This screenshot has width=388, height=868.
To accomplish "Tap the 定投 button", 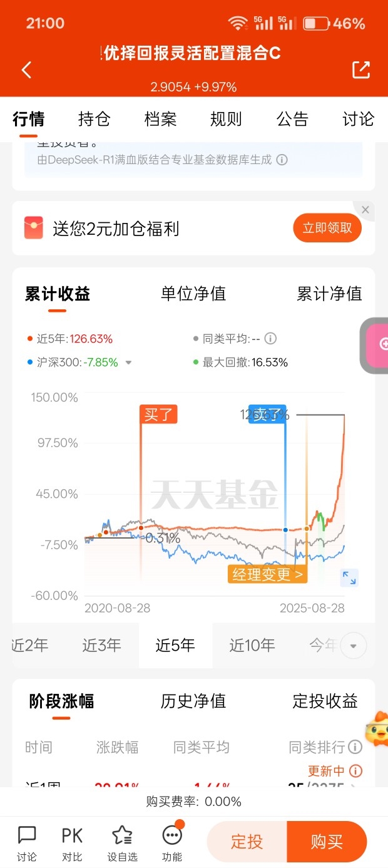I will tap(247, 842).
